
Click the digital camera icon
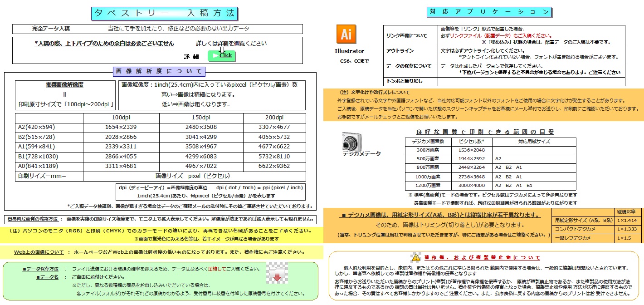point(351,141)
